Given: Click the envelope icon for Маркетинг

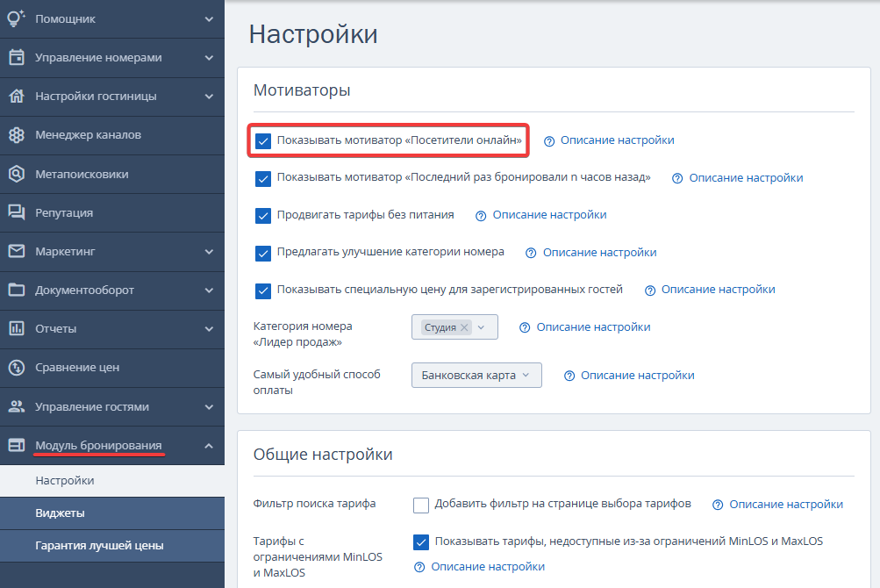Looking at the screenshot, I should [x=17, y=251].
